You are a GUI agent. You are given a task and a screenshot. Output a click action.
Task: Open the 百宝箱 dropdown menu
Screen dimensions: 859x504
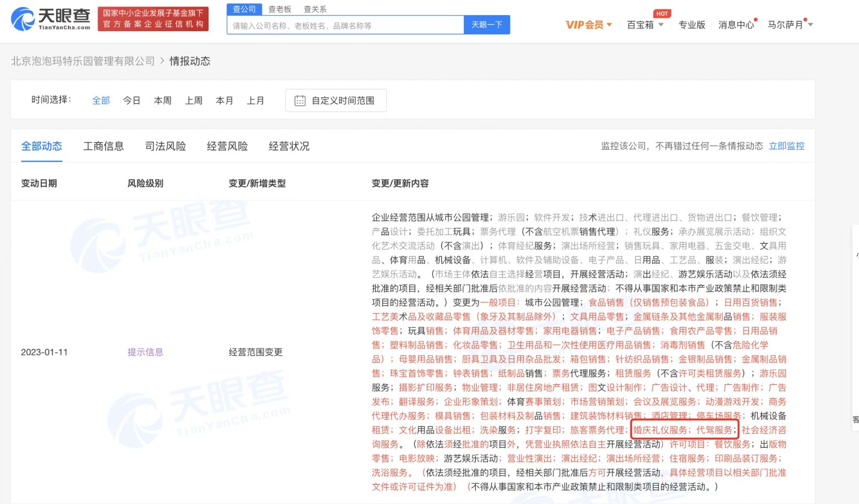coord(645,25)
